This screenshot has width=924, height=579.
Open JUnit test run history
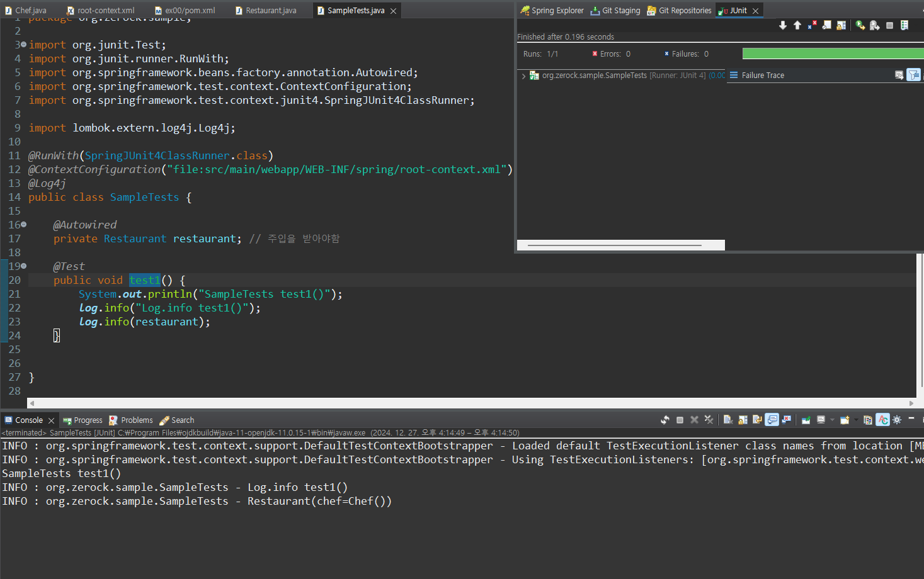click(x=904, y=25)
